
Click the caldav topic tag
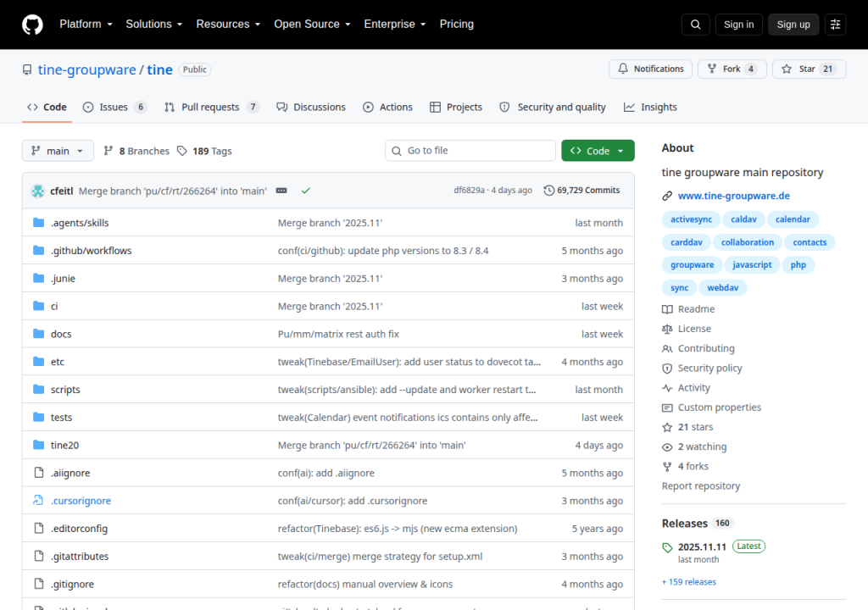coord(743,219)
